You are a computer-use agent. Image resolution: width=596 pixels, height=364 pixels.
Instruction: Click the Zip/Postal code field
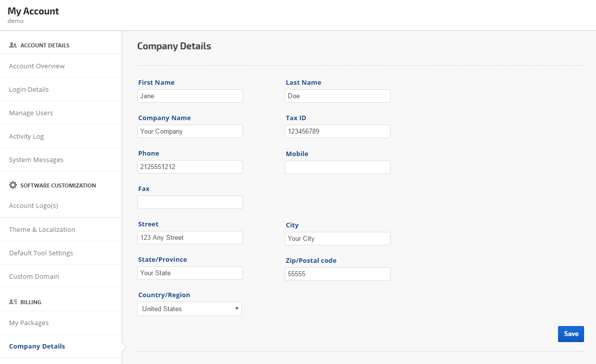tap(337, 274)
